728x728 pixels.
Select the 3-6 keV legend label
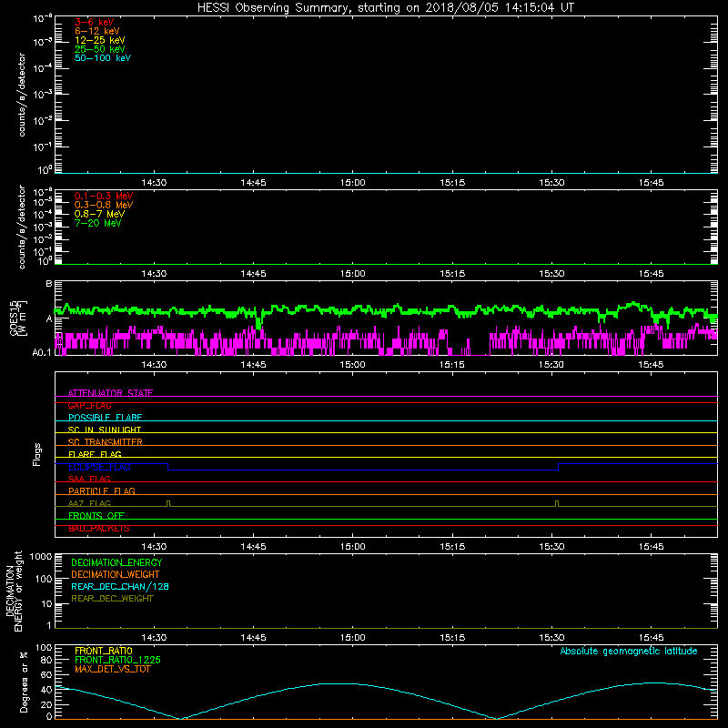(x=94, y=22)
